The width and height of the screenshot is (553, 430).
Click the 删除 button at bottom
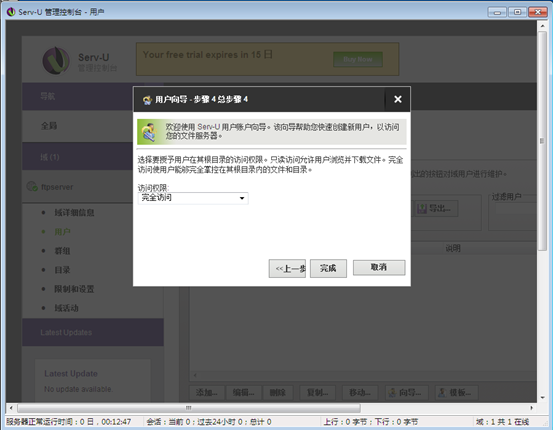point(278,392)
